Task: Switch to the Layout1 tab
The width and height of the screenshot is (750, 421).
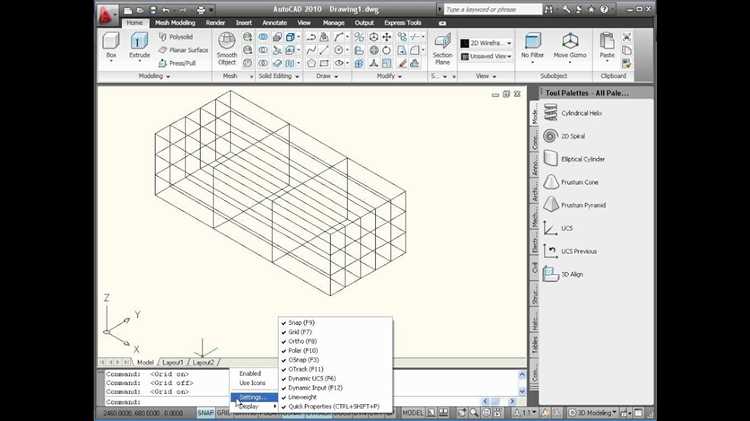Action: 173,362
